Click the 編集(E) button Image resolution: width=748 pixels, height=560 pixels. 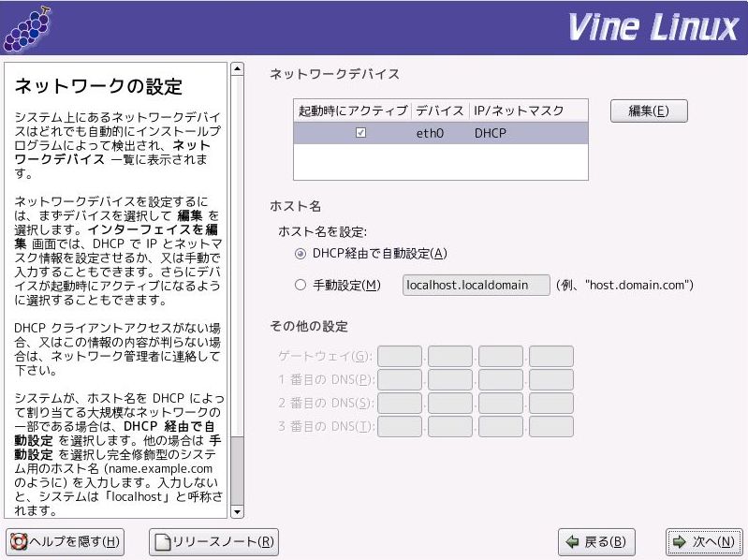click(649, 111)
